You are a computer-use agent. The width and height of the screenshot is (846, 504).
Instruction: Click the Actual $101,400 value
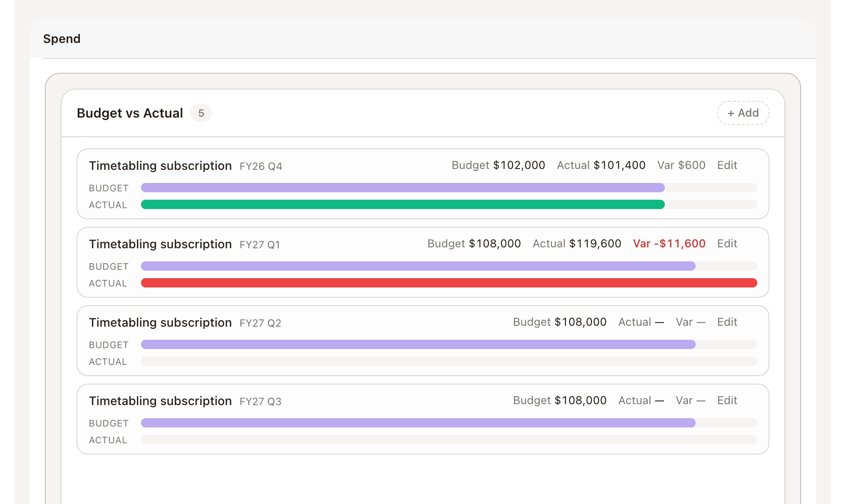(601, 165)
